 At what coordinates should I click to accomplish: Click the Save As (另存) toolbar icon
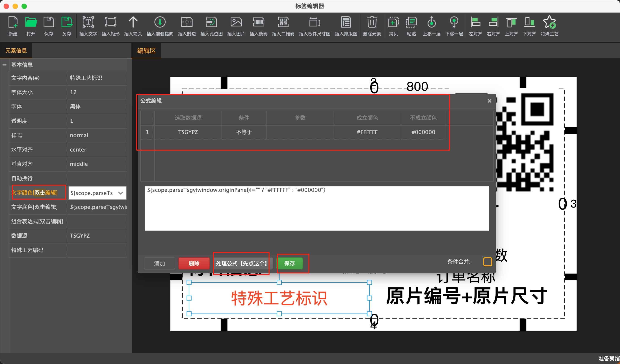(67, 23)
